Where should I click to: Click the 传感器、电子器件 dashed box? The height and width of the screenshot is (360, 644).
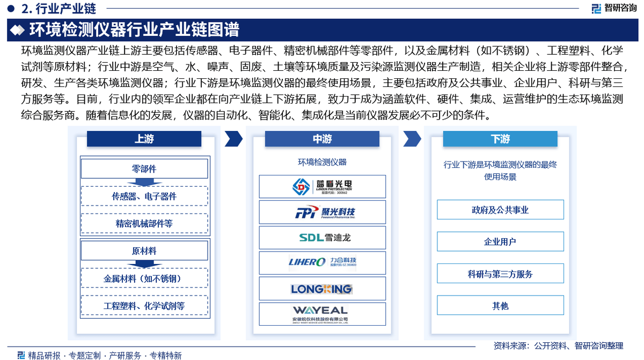144,196
